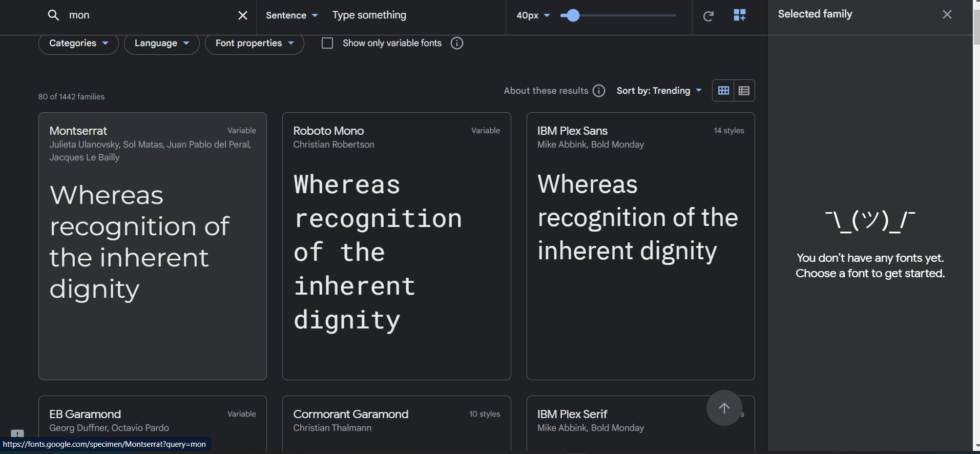Click the feedback icon at bottom left

tap(17, 434)
